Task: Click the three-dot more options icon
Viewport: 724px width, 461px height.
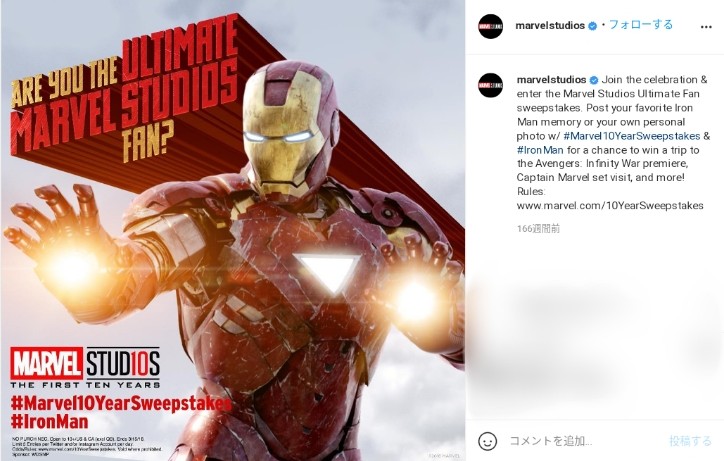Action: 706,27
